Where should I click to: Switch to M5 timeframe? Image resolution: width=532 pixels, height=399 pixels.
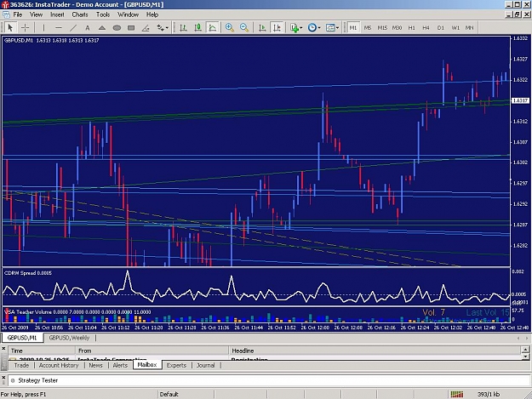pos(368,28)
